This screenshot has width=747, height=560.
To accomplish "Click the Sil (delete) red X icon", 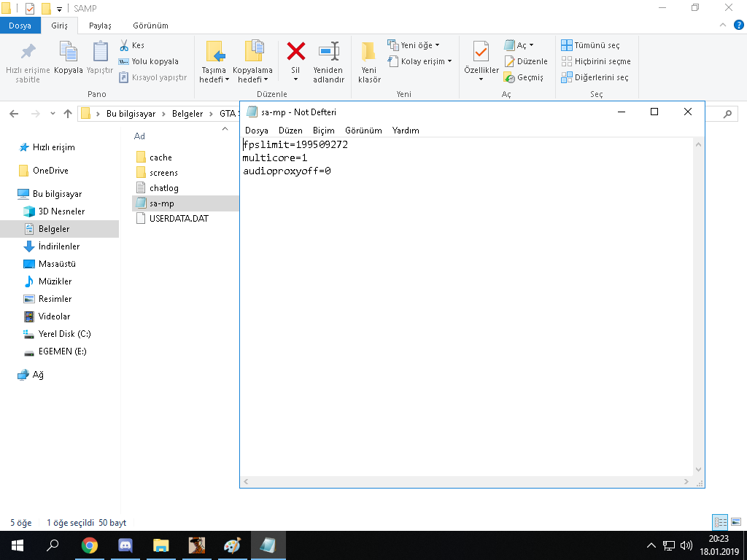I will pyautogui.click(x=295, y=52).
